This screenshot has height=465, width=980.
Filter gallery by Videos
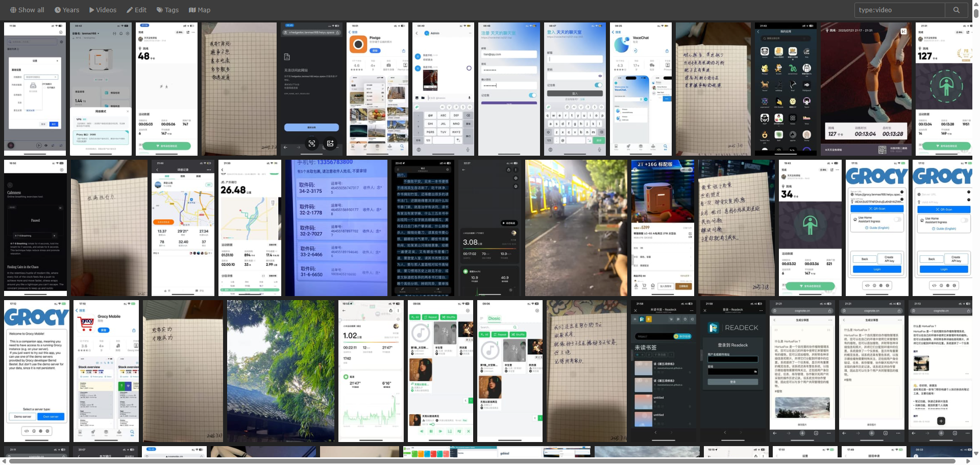103,10
